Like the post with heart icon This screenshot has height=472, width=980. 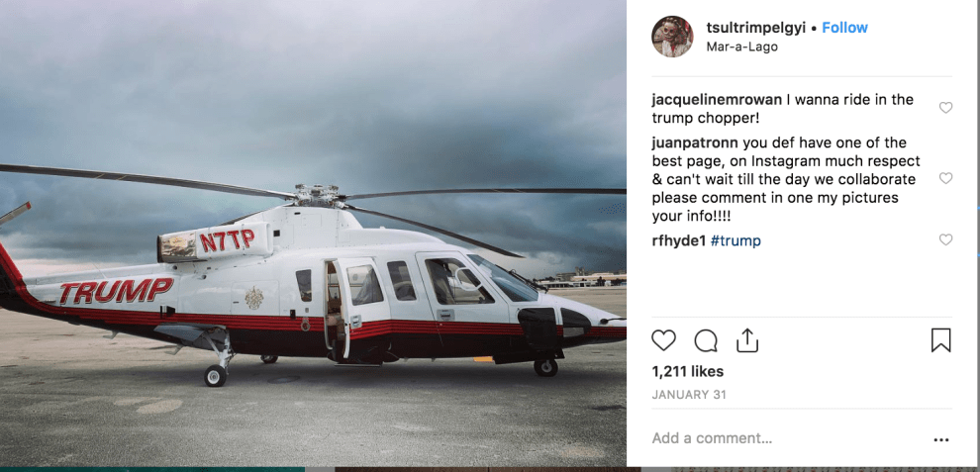(x=663, y=340)
